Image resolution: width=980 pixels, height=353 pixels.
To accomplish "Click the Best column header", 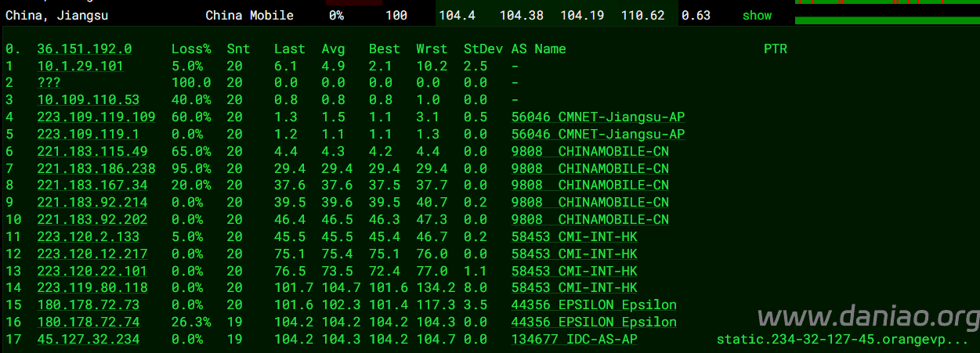I will pyautogui.click(x=385, y=49).
